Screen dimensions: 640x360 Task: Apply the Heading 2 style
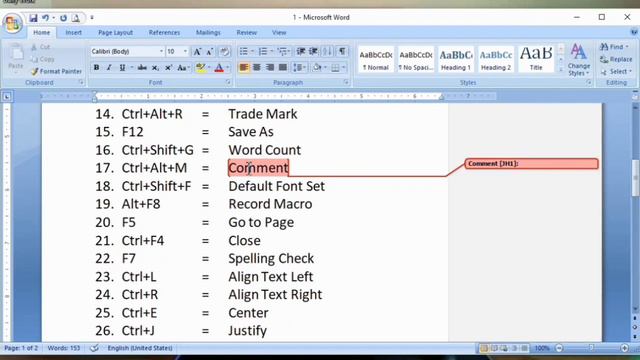pyautogui.click(x=496, y=60)
